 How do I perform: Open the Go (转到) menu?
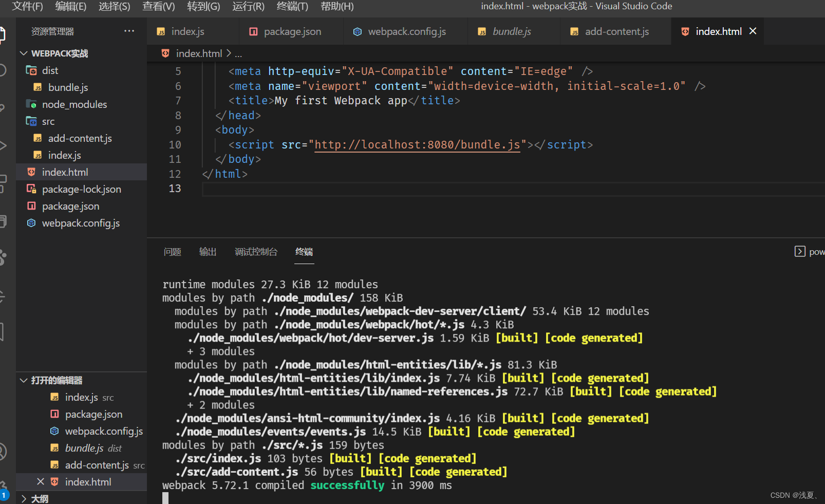point(203,6)
